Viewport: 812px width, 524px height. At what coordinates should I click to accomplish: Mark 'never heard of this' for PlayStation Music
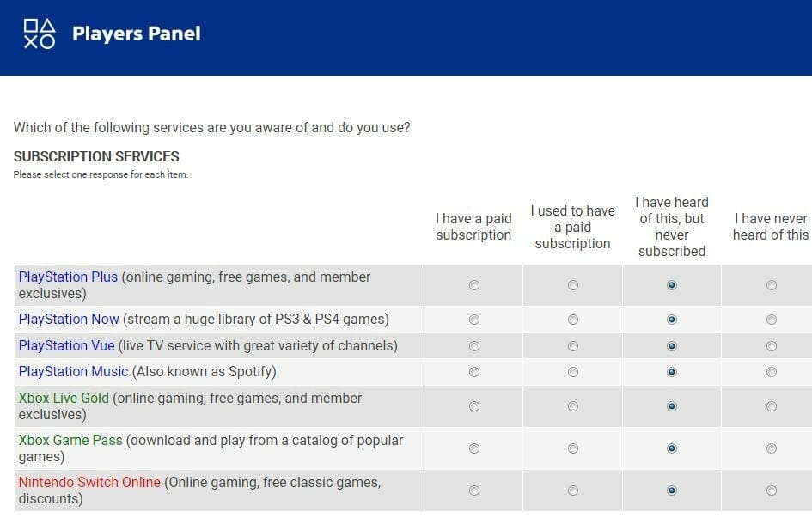[x=772, y=372]
